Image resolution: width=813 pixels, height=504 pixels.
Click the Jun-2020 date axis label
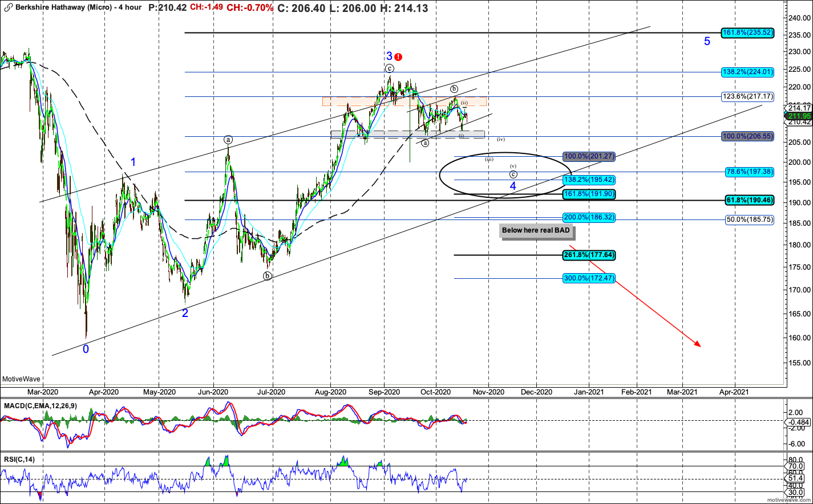(x=213, y=392)
